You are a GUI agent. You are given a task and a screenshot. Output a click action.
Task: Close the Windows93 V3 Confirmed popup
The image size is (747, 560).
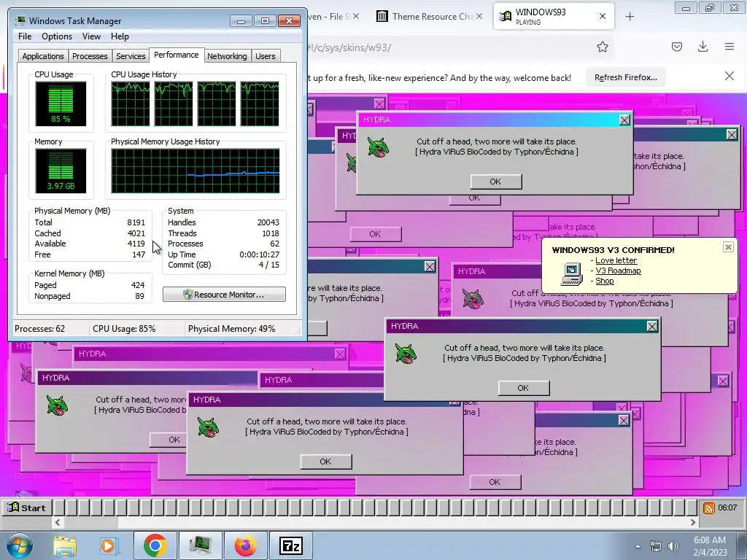point(728,246)
